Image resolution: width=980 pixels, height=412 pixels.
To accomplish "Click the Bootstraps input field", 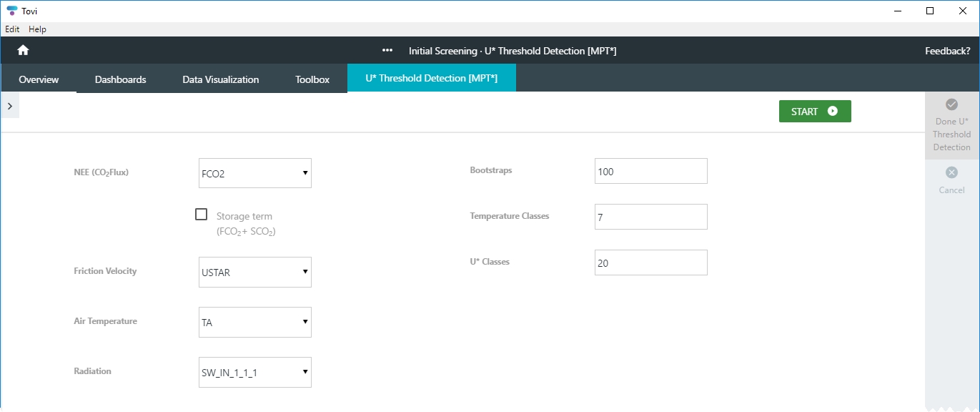I will (x=650, y=172).
